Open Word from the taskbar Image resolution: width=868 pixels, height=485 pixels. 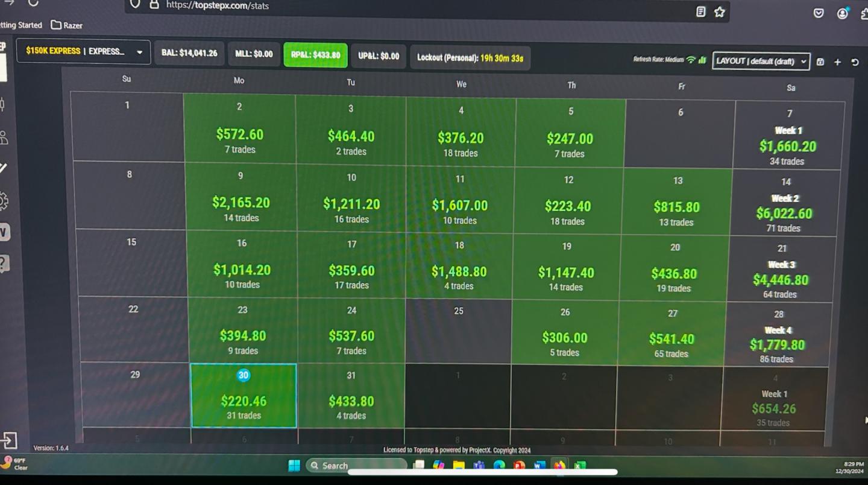tap(539, 465)
